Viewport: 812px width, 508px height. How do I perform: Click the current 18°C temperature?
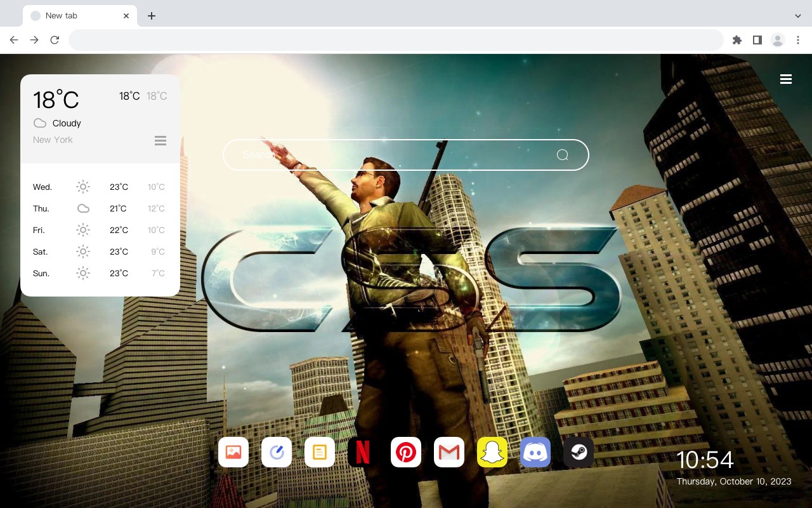point(56,99)
